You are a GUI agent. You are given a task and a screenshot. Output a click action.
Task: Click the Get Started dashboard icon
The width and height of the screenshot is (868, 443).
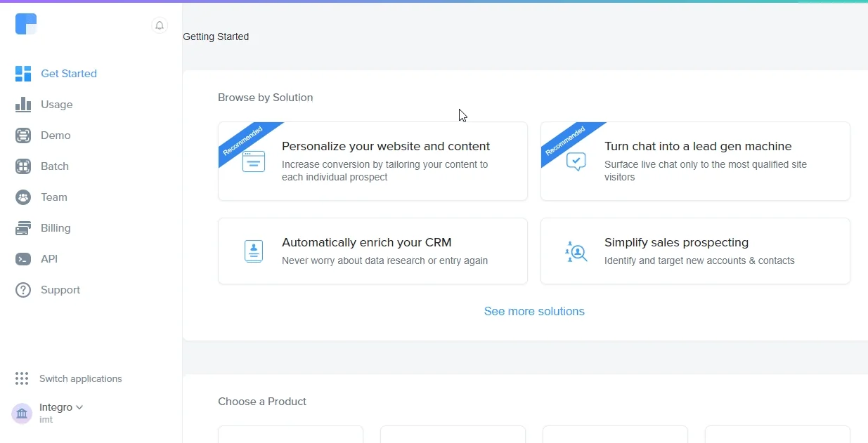click(23, 74)
